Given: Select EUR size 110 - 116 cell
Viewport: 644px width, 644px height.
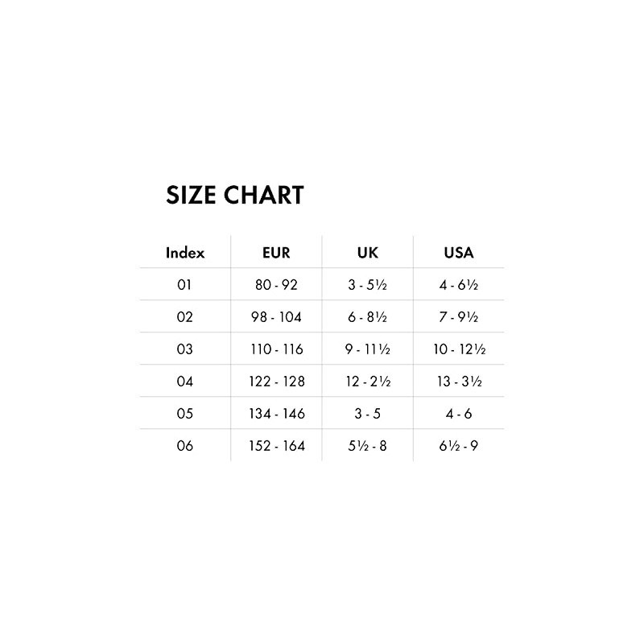Looking at the screenshot, I should 276,349.
